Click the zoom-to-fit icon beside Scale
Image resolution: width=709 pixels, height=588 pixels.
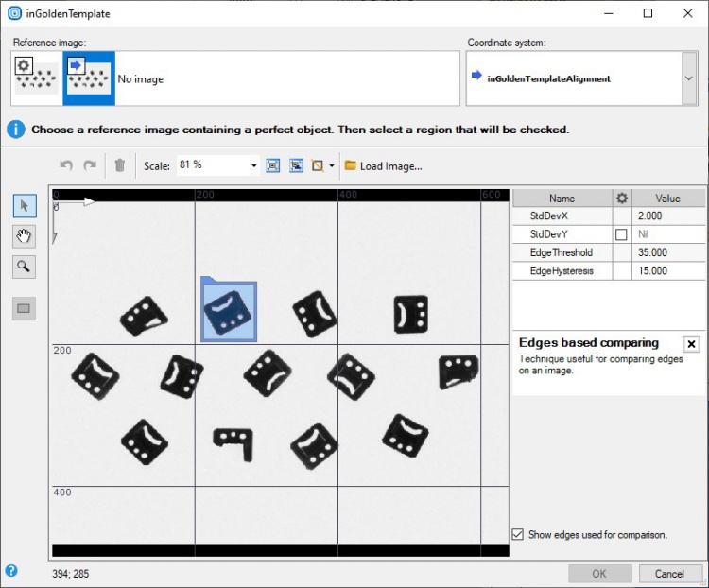coord(273,165)
